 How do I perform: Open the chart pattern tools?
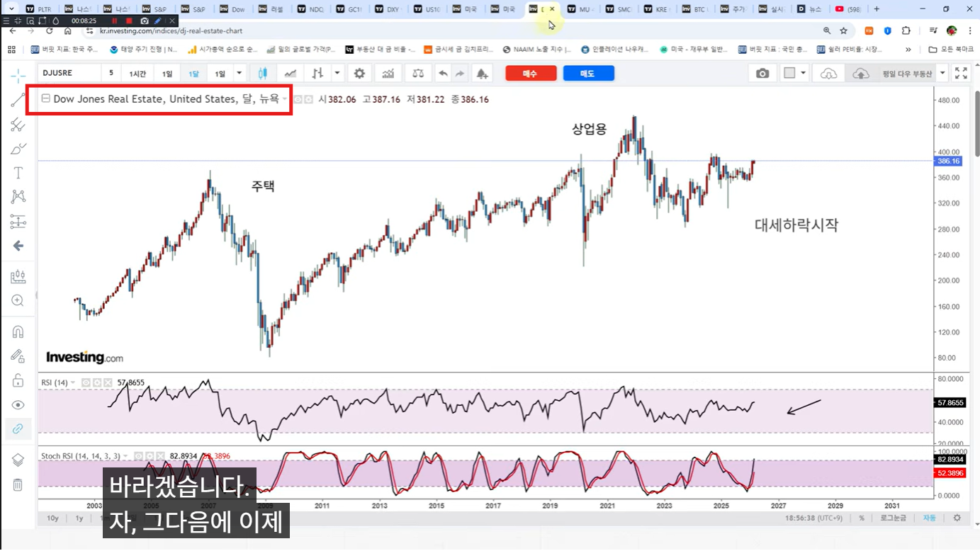pos(18,197)
